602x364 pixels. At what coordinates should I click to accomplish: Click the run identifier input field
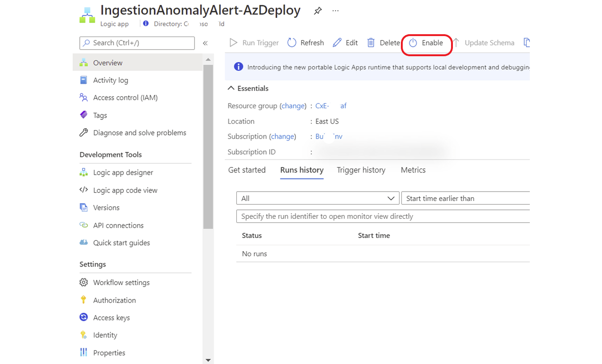[383, 216]
